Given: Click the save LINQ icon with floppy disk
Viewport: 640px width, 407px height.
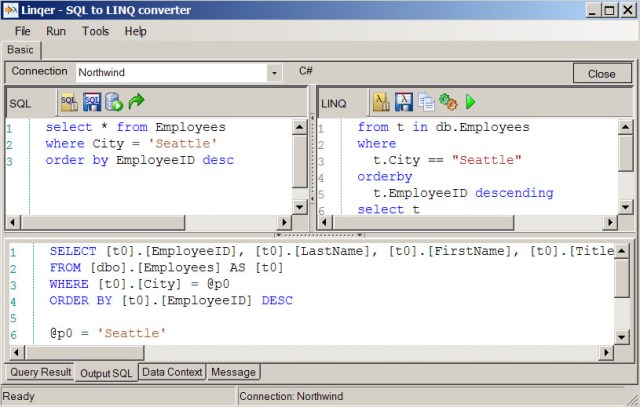Looking at the screenshot, I should click(403, 101).
